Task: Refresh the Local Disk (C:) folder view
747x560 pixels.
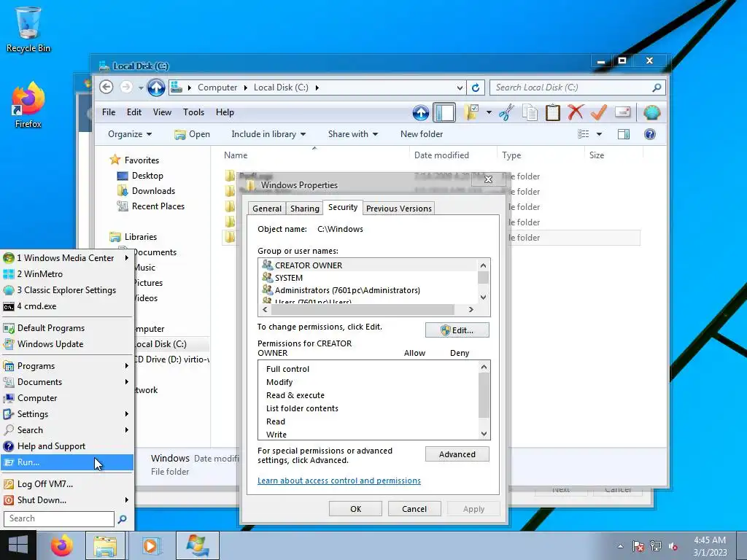Action: 476,87
